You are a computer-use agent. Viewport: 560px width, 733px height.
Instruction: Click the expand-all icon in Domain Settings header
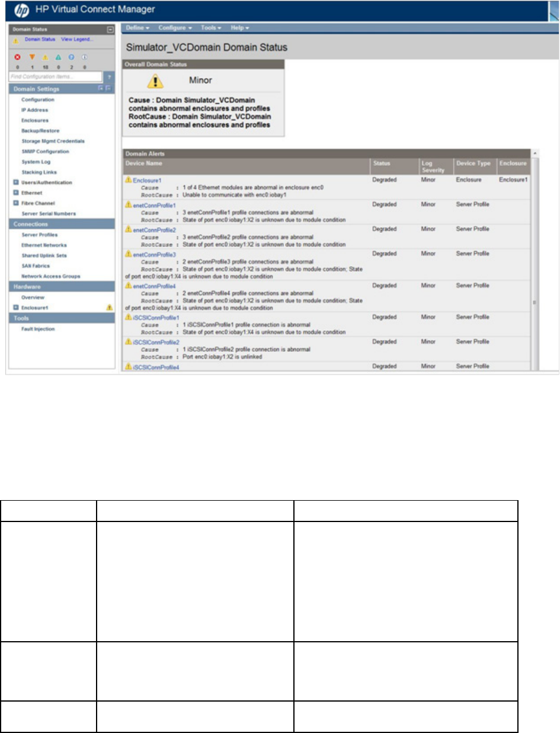(x=101, y=88)
